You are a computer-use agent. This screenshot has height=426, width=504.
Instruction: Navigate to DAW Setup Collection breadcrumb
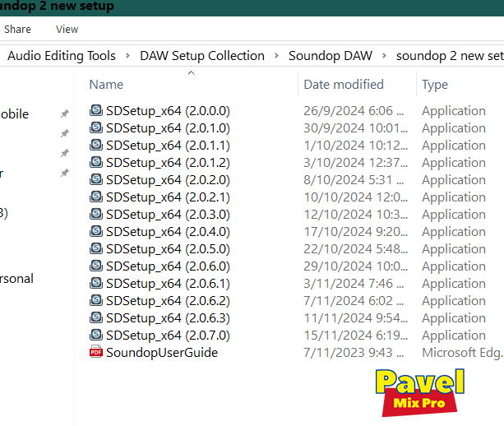point(202,56)
